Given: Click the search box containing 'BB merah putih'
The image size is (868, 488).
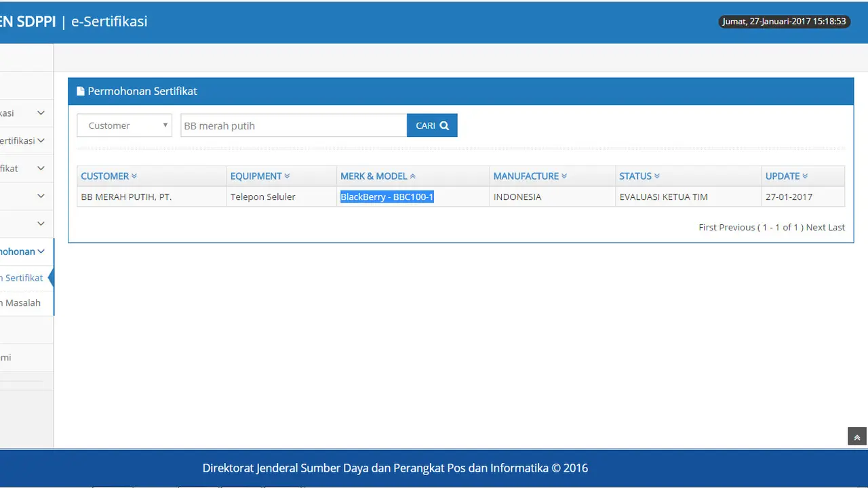Looking at the screenshot, I should (294, 125).
